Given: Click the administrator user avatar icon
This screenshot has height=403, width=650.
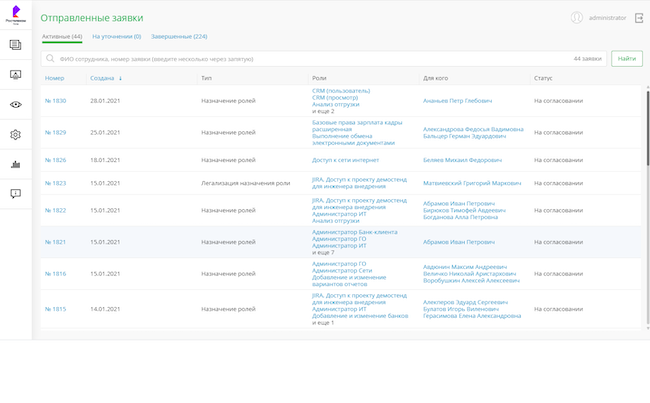Looking at the screenshot, I should [576, 18].
